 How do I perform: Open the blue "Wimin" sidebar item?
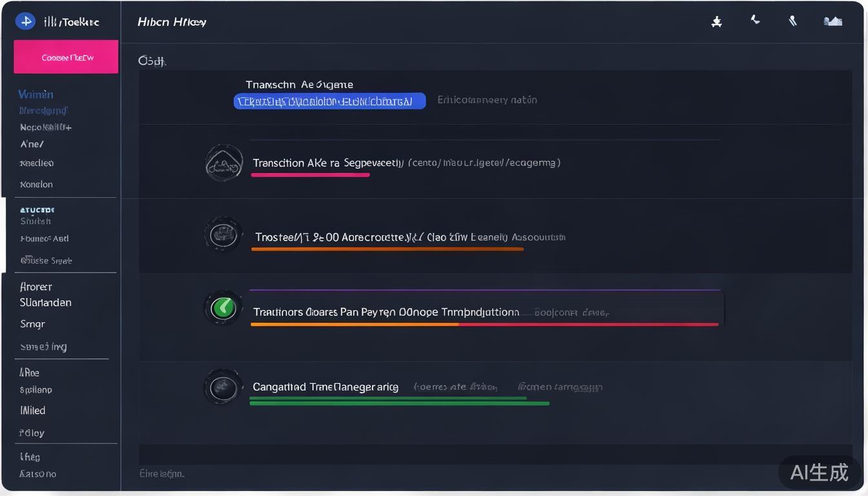36,94
